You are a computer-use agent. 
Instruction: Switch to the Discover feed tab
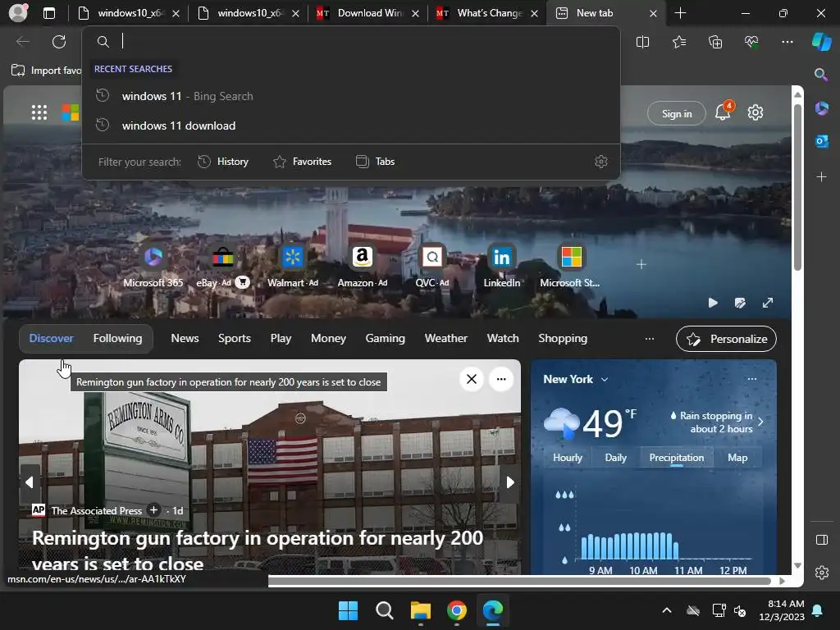[x=52, y=339]
